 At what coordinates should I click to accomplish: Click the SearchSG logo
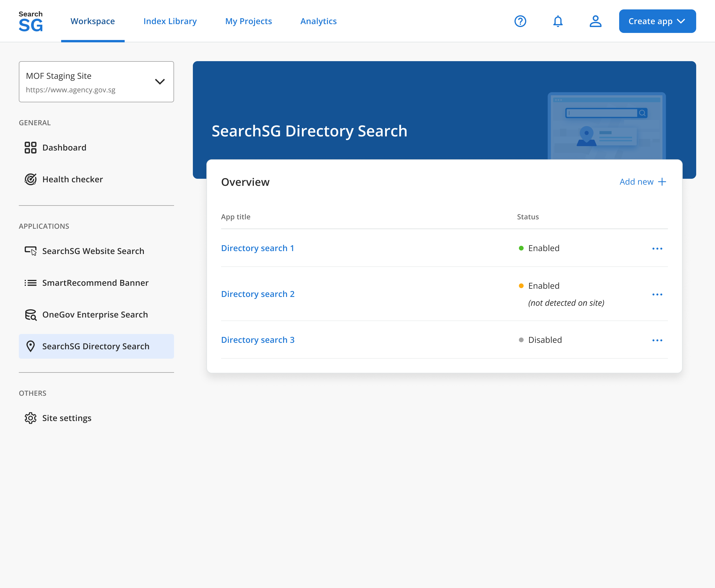point(31,21)
